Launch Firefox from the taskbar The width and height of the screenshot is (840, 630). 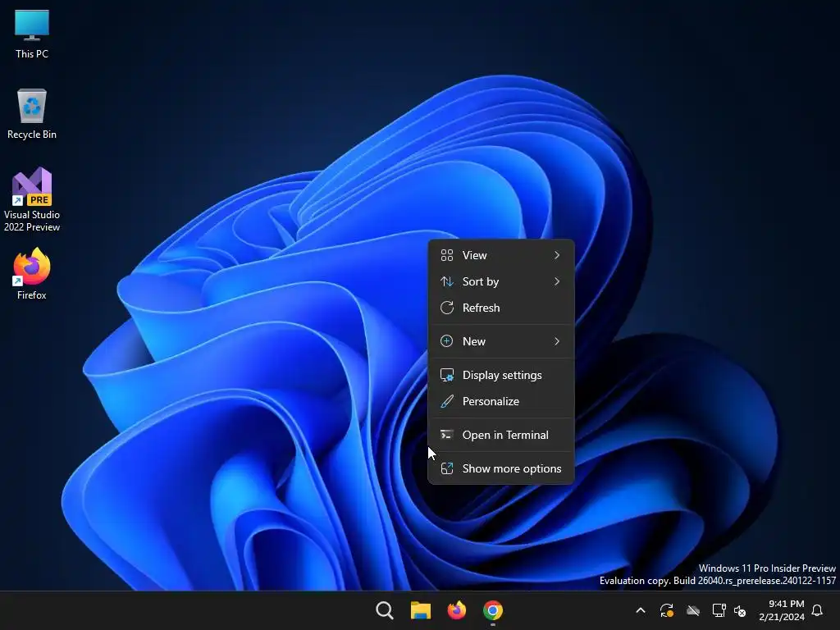[456, 610]
